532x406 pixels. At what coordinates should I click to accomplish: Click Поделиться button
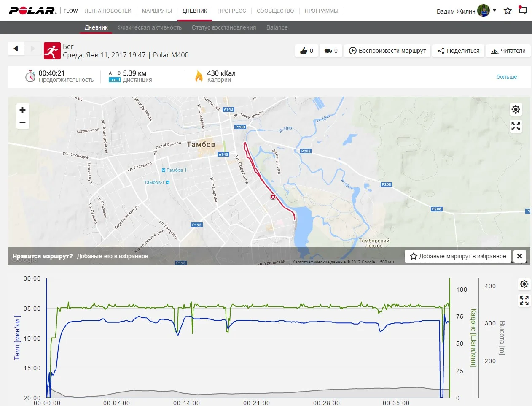458,51
